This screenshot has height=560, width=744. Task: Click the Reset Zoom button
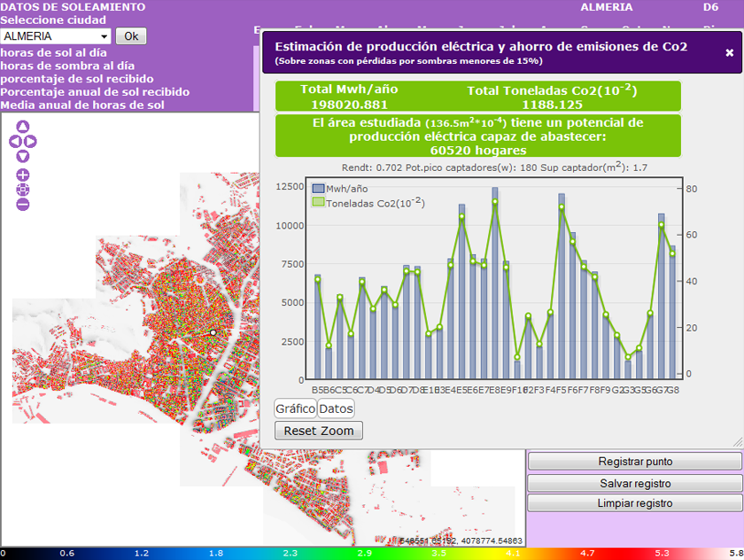point(318,431)
